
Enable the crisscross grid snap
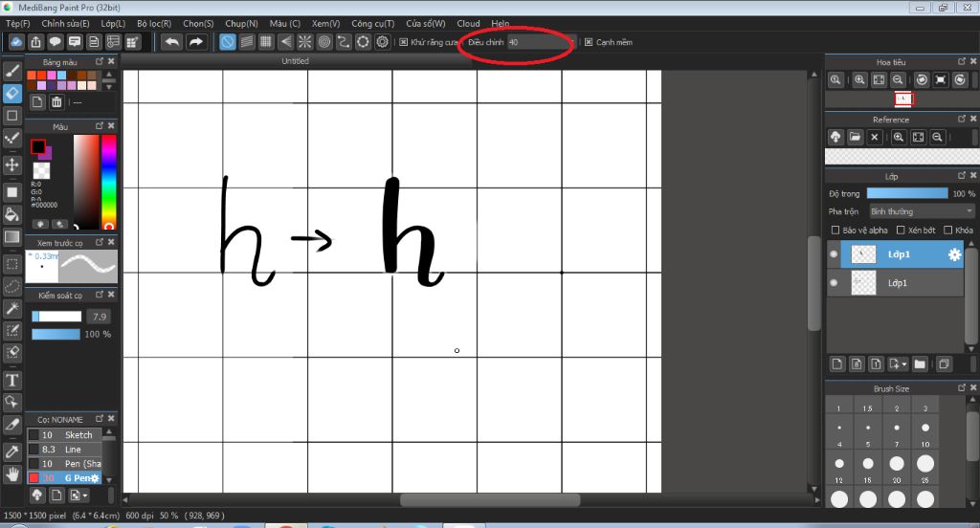point(266,42)
